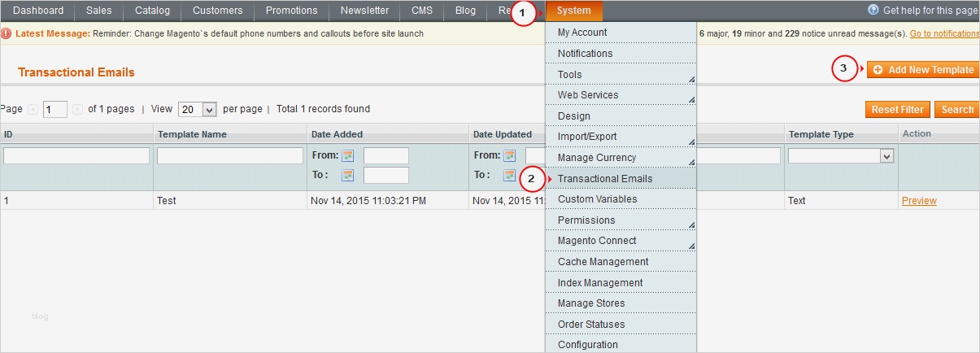Open the Customers menu
Viewport: 980px width, 353px height.
218,11
